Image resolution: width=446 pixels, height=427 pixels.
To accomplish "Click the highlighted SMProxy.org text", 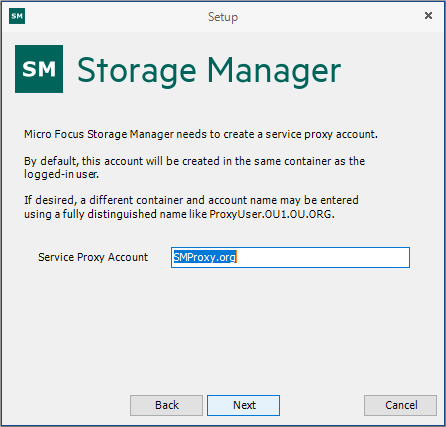I will pos(205,257).
